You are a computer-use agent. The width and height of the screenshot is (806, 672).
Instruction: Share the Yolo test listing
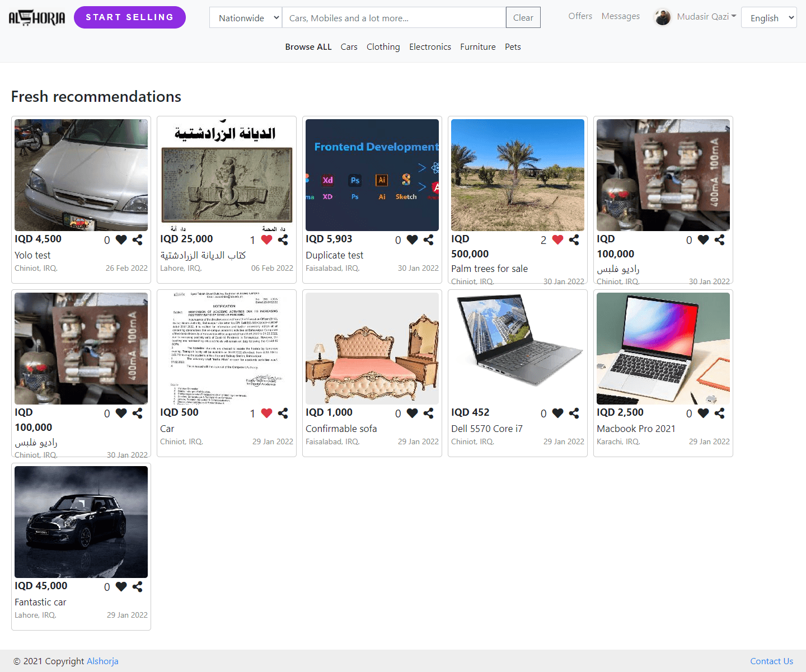137,239
